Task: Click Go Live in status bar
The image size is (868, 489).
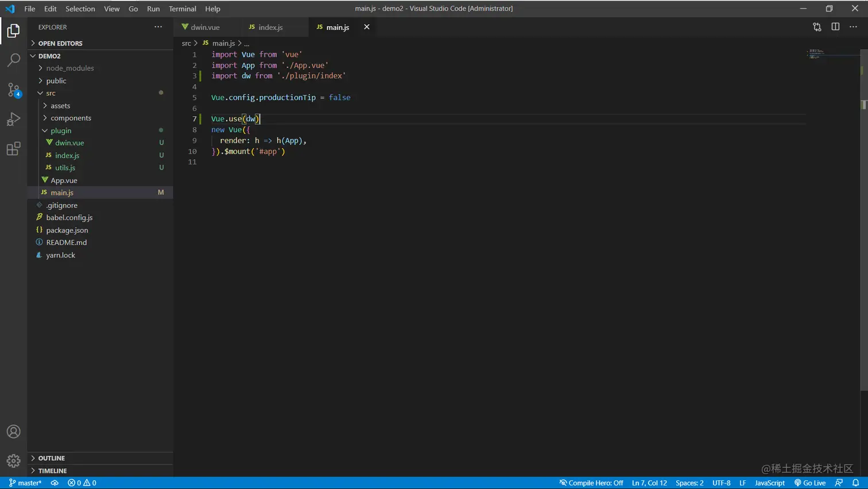Action: [x=810, y=483]
